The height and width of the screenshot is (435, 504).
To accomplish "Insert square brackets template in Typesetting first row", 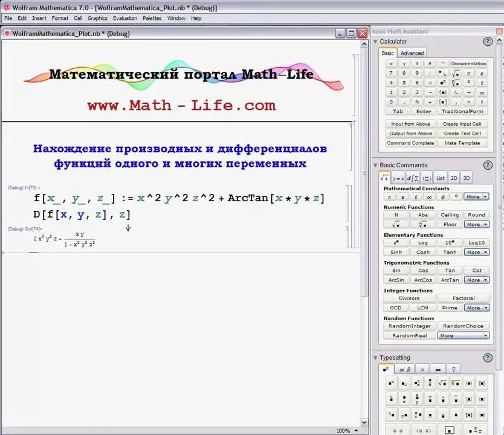I will pyautogui.click(x=482, y=383).
